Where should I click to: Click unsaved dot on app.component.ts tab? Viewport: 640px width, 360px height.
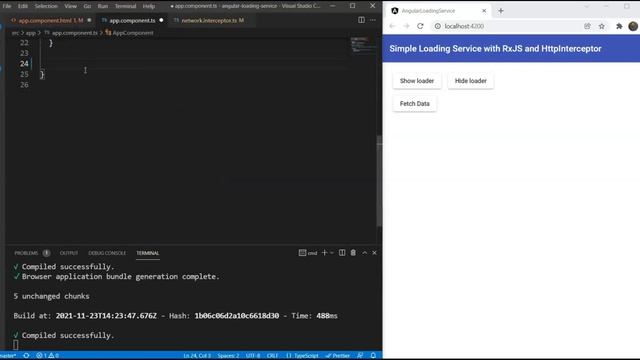pos(161,20)
